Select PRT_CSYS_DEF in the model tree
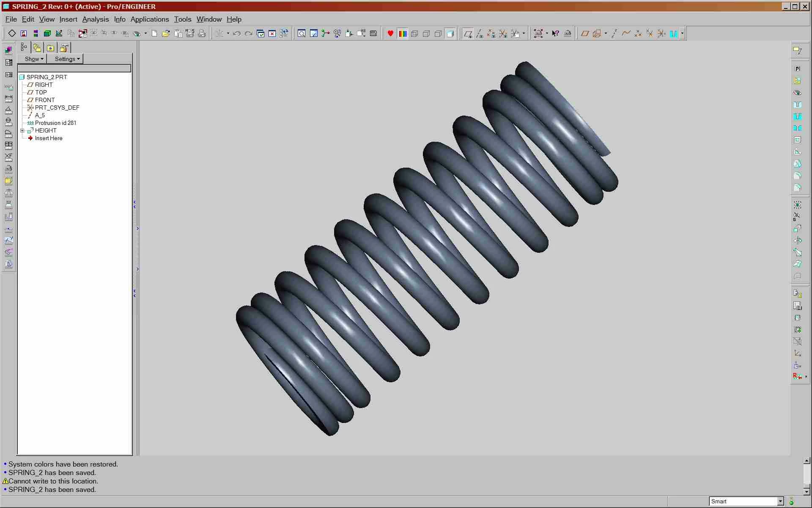 click(x=53, y=108)
